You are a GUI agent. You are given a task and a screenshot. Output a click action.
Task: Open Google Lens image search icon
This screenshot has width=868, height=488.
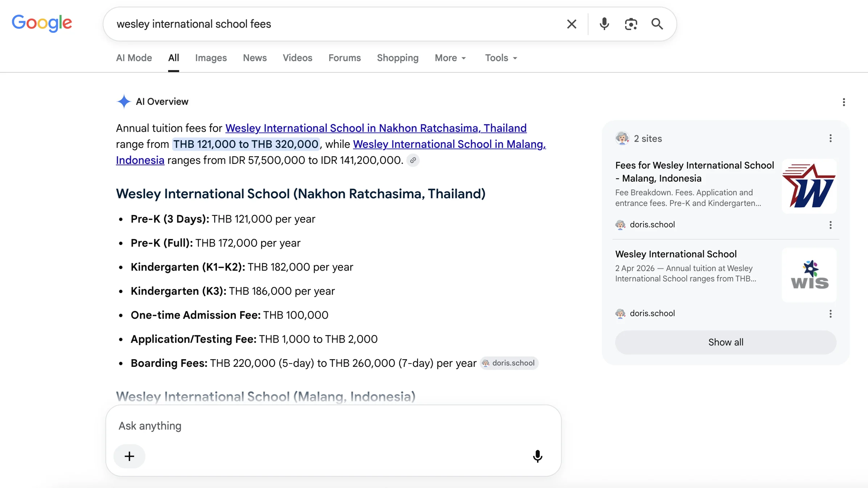tap(631, 24)
